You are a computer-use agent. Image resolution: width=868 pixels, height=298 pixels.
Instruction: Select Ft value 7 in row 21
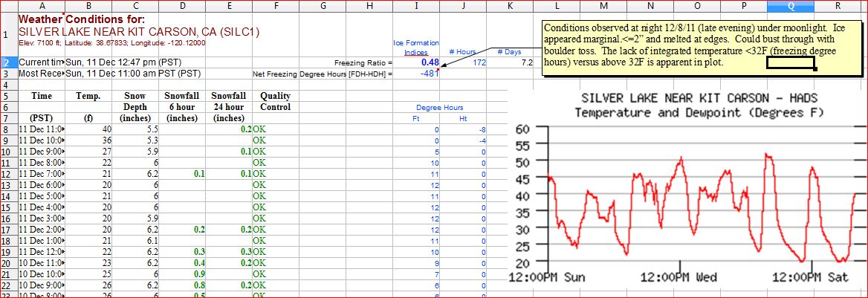point(415,273)
